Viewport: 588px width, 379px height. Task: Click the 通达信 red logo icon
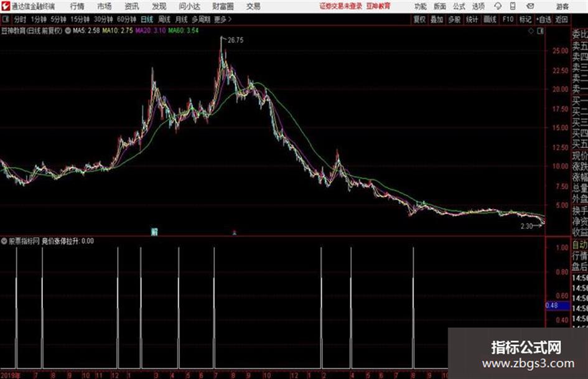tap(5, 6)
